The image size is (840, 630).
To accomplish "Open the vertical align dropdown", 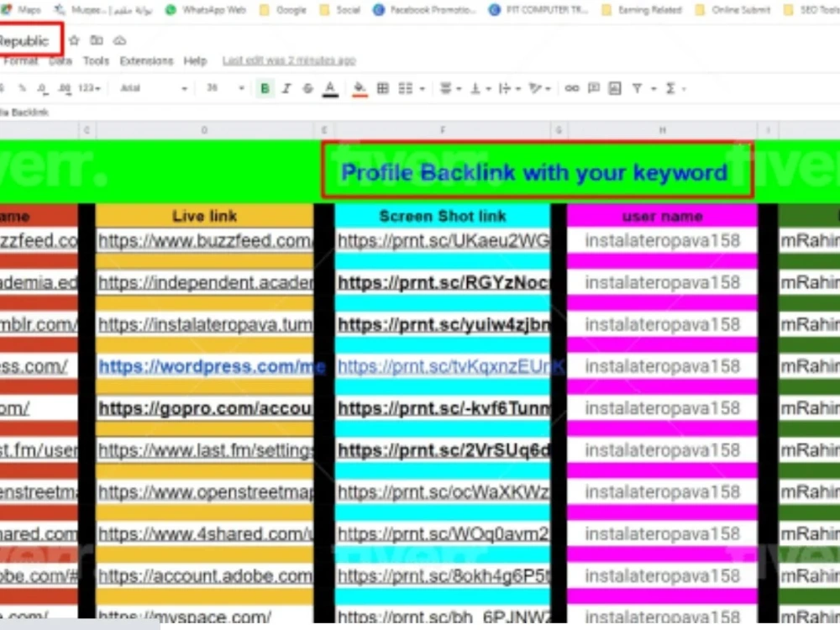I will (x=480, y=88).
